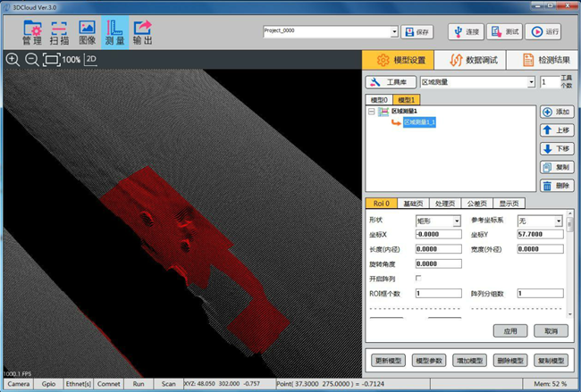Click the Run status bar item

139,384
